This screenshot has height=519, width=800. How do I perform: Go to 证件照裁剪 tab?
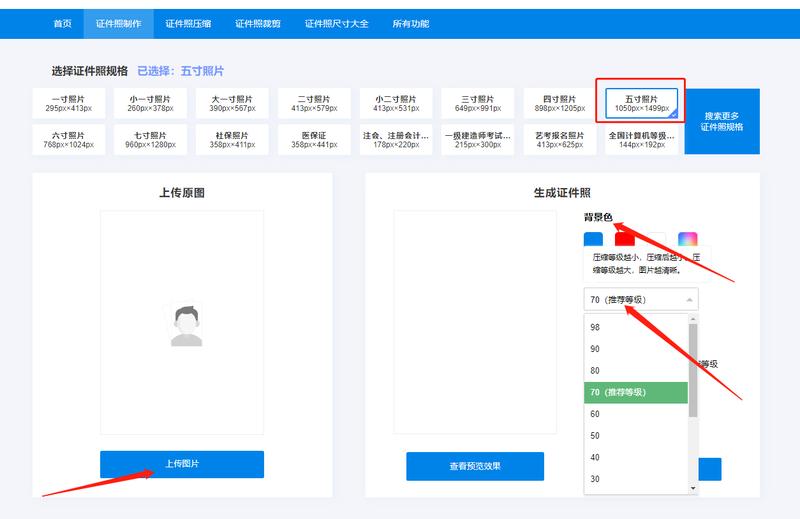(x=258, y=23)
